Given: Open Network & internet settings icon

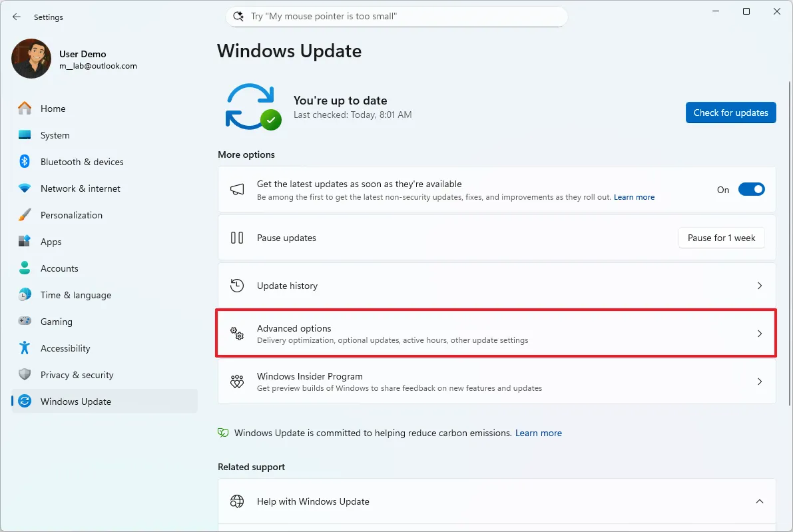Looking at the screenshot, I should 25,188.
